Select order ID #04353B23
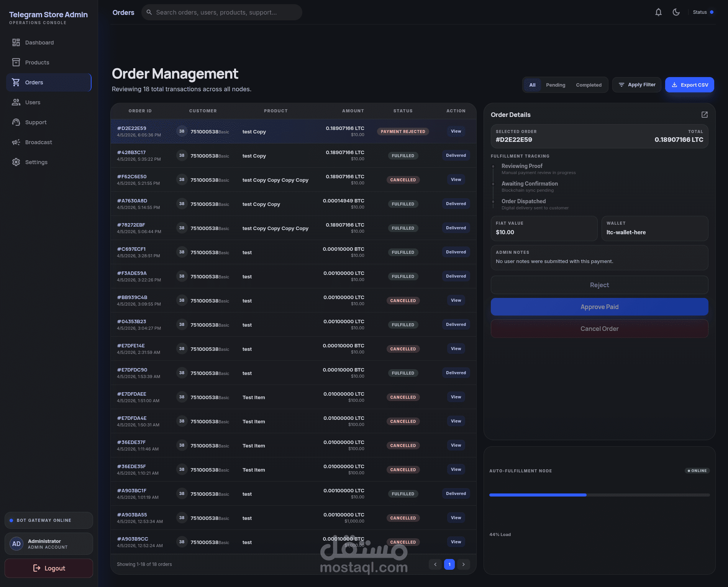The image size is (728, 587). [x=131, y=322]
